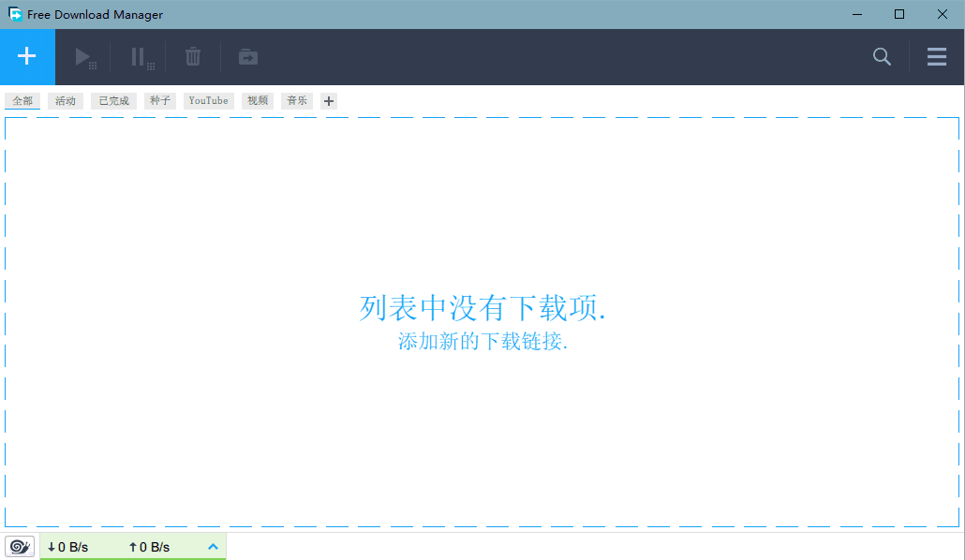Open the 视频 filter tab
965x560 pixels.
pyautogui.click(x=257, y=100)
